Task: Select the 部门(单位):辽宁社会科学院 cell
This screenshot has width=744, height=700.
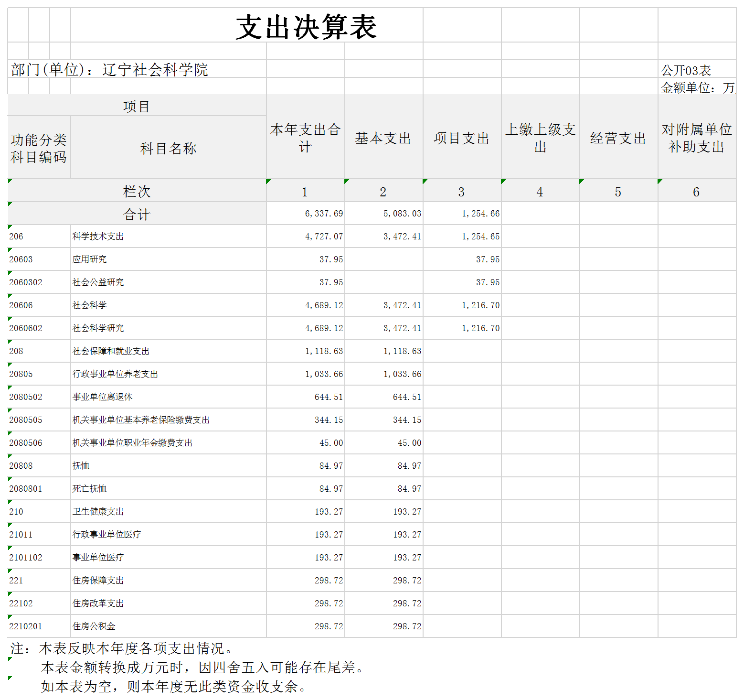Action: coord(109,70)
